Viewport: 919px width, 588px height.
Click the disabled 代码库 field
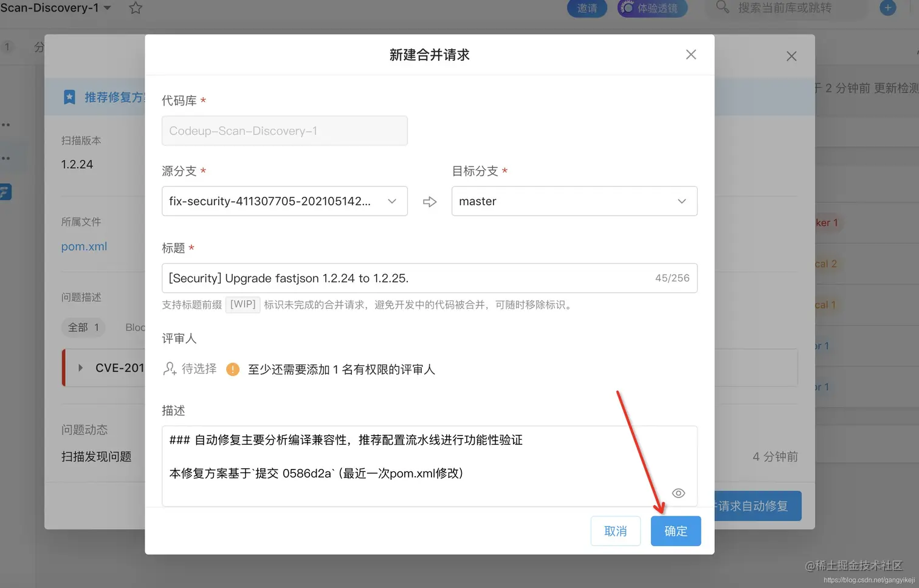coord(284,131)
